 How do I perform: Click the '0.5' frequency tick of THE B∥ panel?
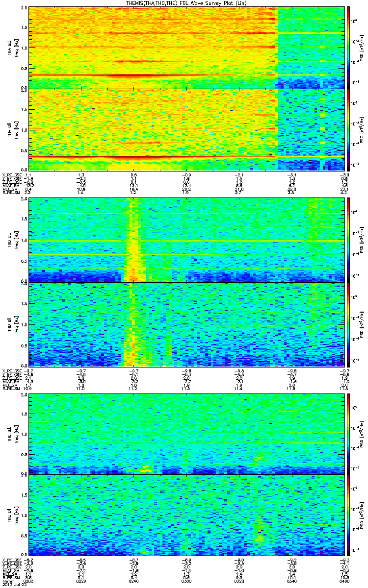tap(24, 537)
